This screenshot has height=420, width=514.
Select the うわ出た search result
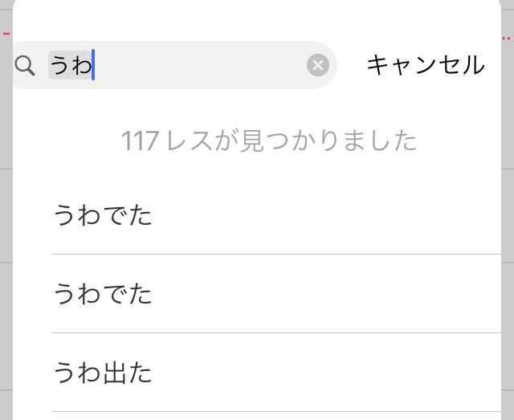pos(103,373)
